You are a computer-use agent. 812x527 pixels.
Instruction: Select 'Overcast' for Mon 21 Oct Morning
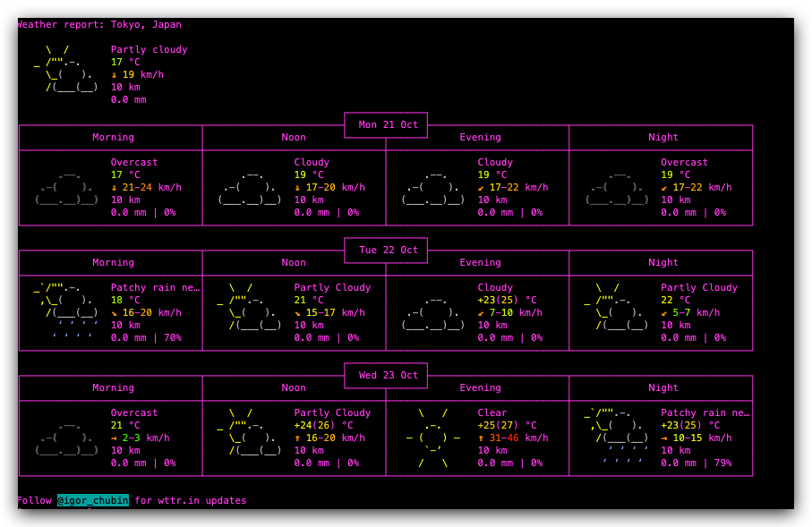(134, 163)
